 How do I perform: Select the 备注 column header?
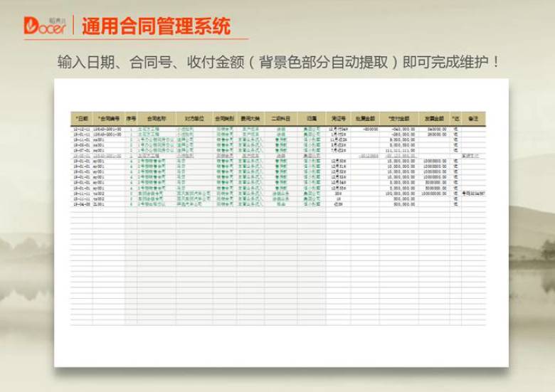pos(474,119)
